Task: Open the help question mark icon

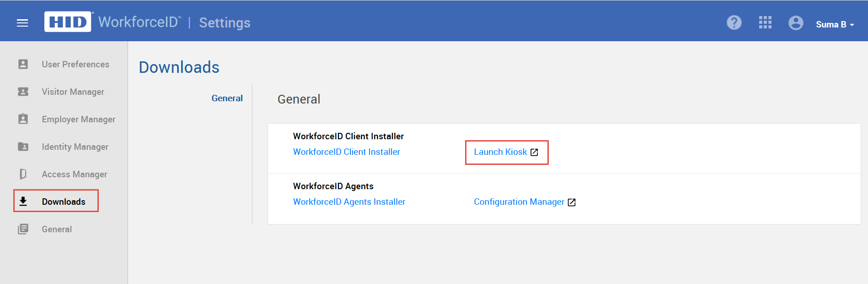Action: 734,22
